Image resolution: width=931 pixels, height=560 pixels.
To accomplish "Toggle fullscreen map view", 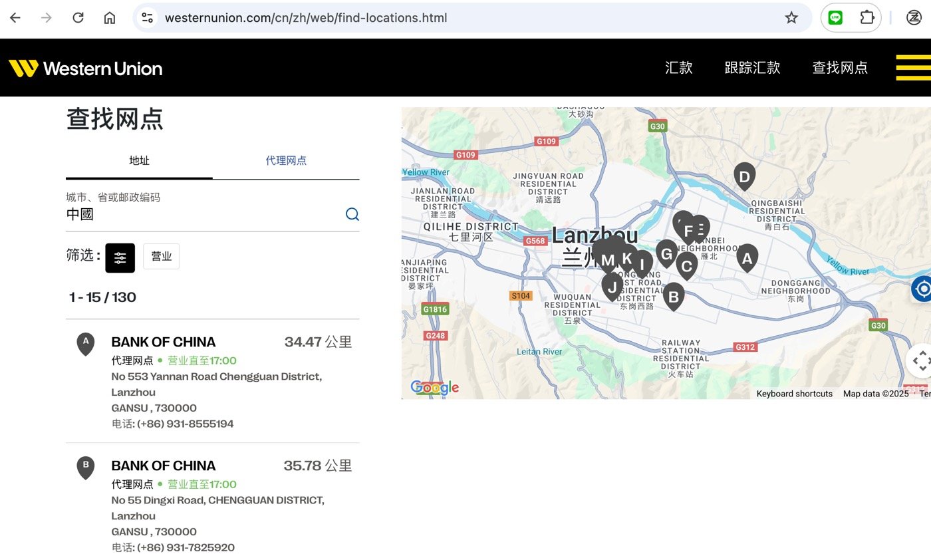I will (920, 361).
